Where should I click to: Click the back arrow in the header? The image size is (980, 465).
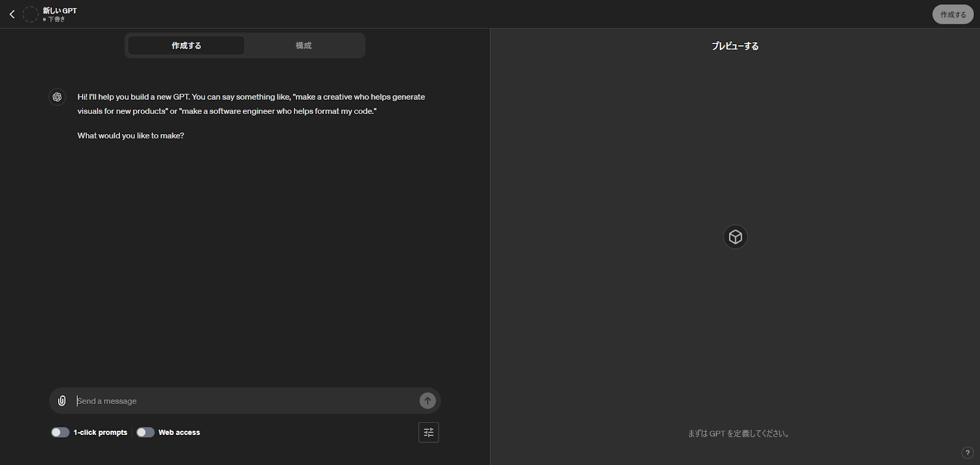[12, 14]
